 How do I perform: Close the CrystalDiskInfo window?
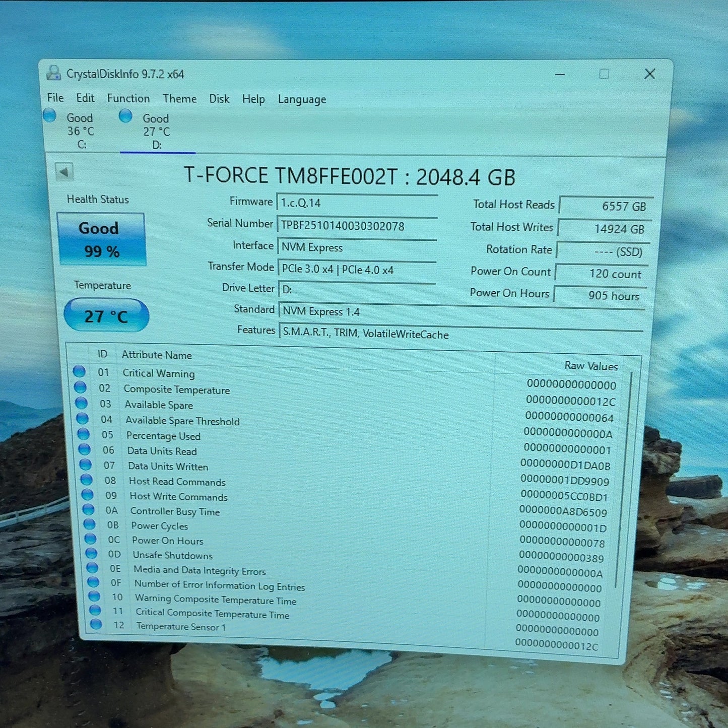pyautogui.click(x=650, y=74)
